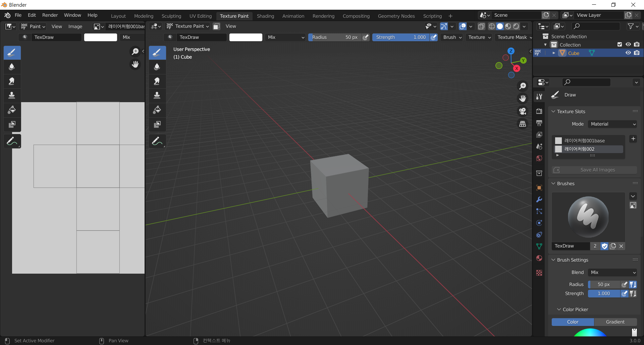The image size is (644, 345).
Task: Click the TexDraw brush preview thumbnail
Action: coord(588,217)
